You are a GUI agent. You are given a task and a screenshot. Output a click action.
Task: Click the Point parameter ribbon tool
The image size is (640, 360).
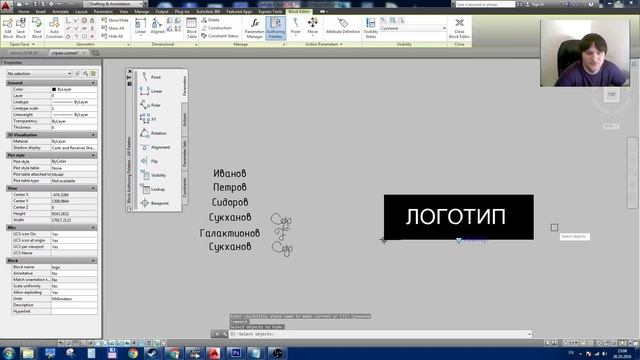click(296, 27)
